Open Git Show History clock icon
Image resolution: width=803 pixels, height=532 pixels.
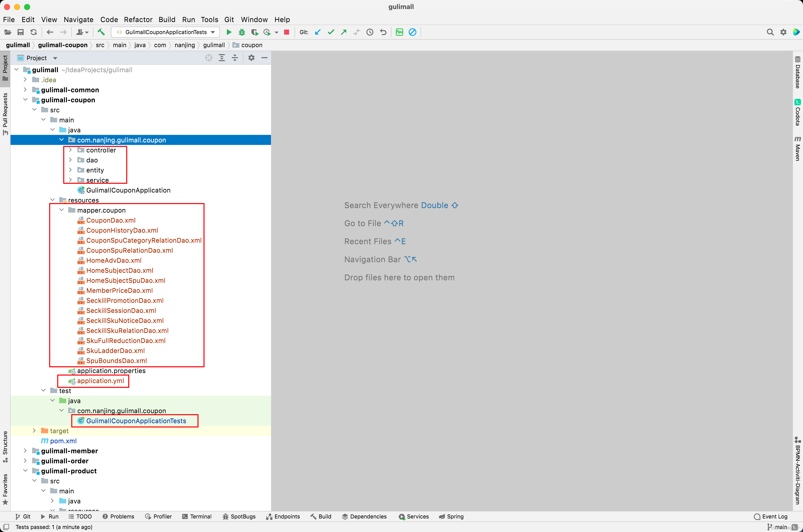coord(370,32)
